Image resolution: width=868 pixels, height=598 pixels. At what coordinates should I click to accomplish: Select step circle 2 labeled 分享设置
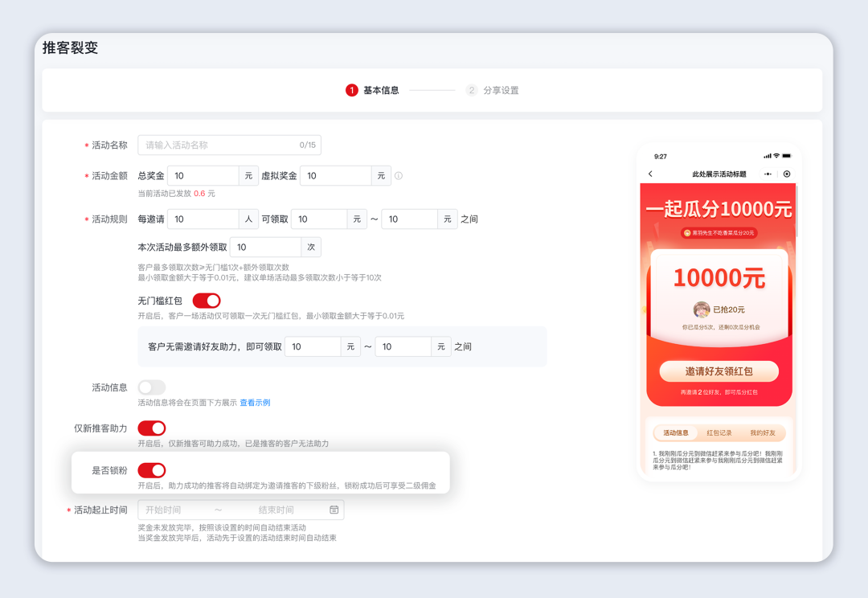(471, 90)
